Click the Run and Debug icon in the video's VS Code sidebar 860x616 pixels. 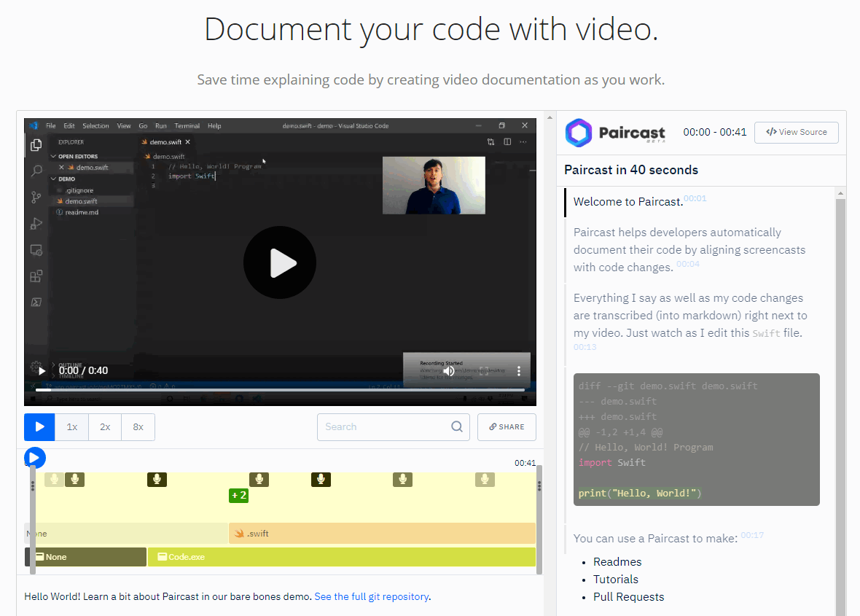[x=36, y=224]
